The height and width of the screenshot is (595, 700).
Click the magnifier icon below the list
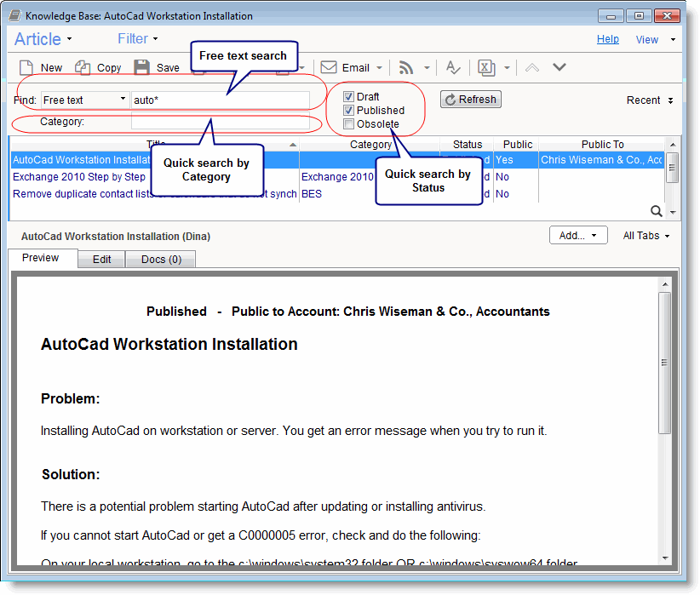(x=657, y=211)
